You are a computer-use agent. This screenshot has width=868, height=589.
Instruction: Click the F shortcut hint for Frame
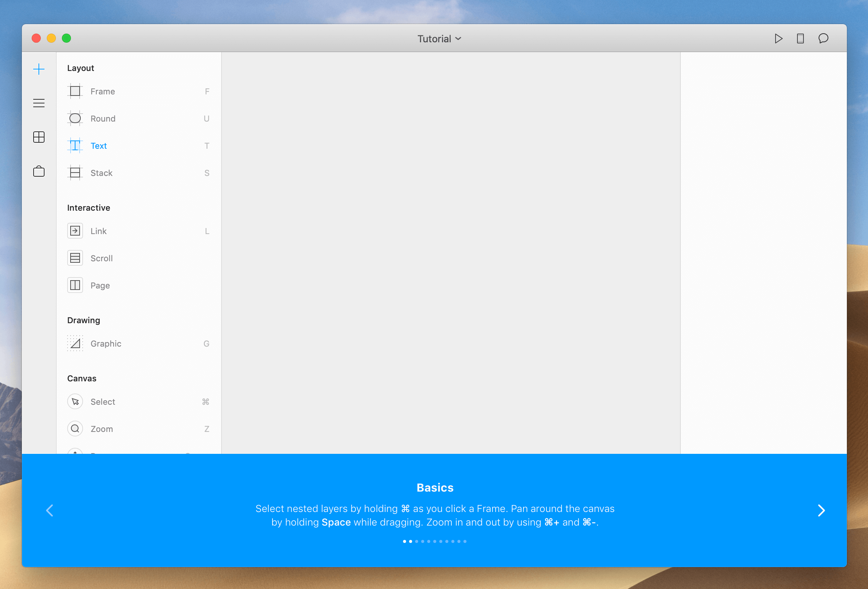click(x=207, y=91)
